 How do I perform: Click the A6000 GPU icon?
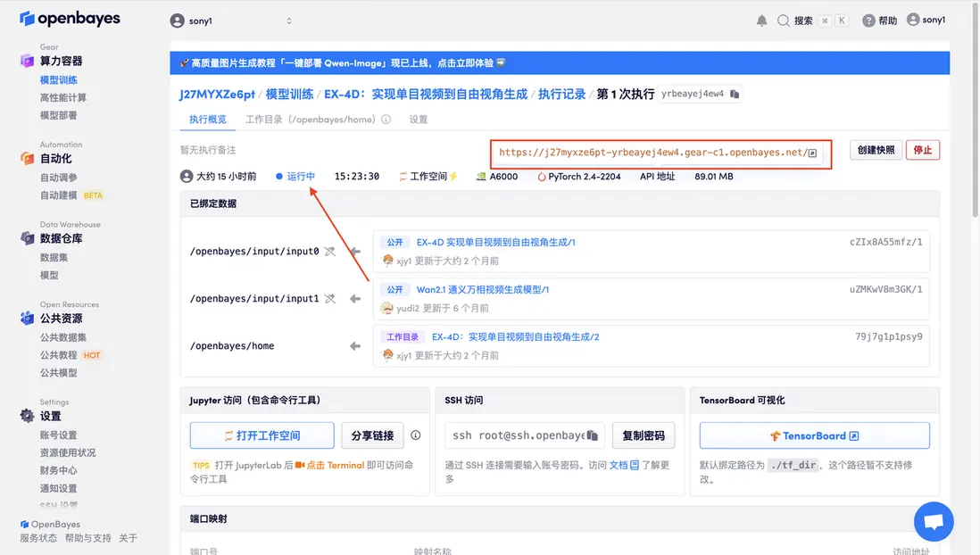[480, 177]
